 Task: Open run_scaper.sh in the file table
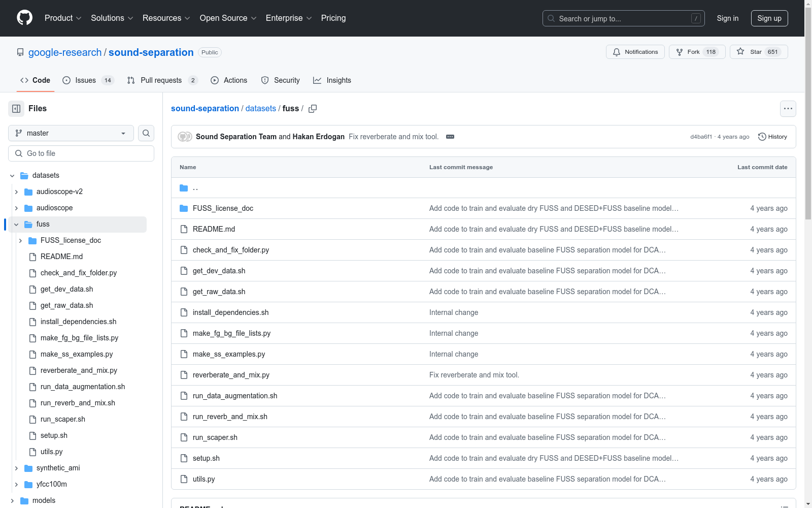215,437
